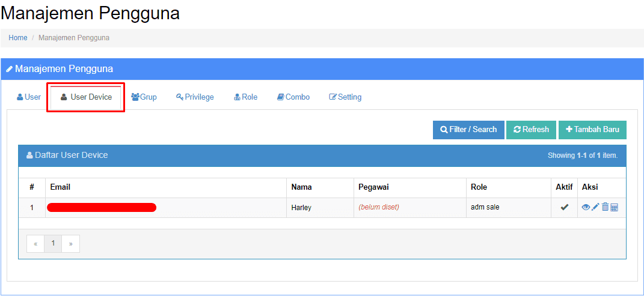The image size is (644, 296).
Task: Open the Filter / Search panel
Action: tap(468, 130)
